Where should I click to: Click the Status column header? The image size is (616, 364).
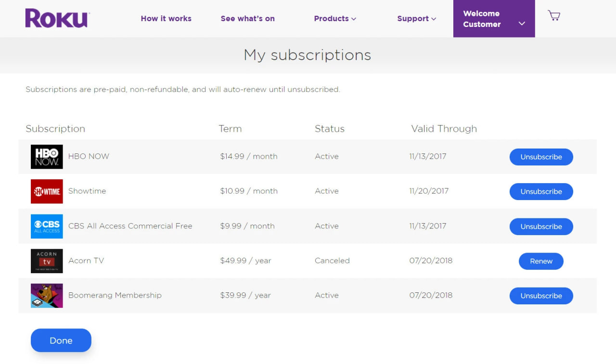pyautogui.click(x=330, y=129)
